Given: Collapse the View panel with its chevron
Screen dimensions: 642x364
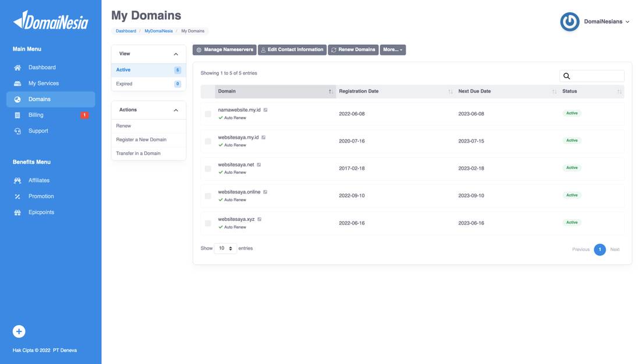Looking at the screenshot, I should [x=176, y=53].
